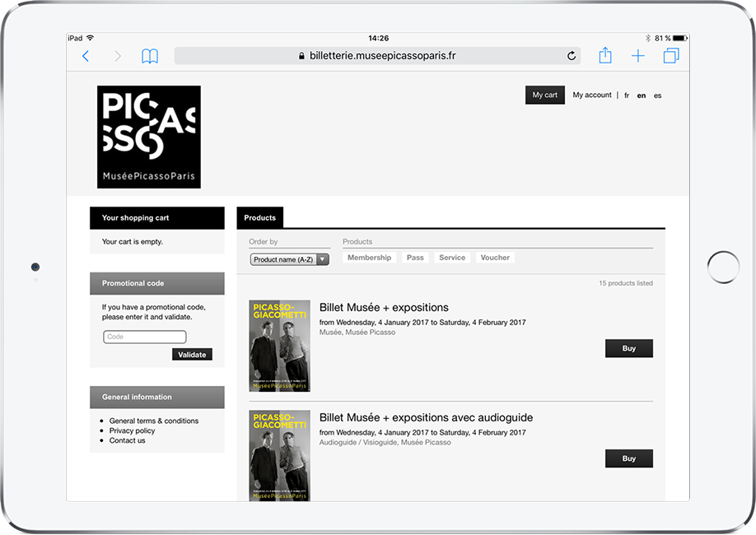The height and width of the screenshot is (535, 756).
Task: Open the Safari share sheet icon
Action: tap(605, 55)
